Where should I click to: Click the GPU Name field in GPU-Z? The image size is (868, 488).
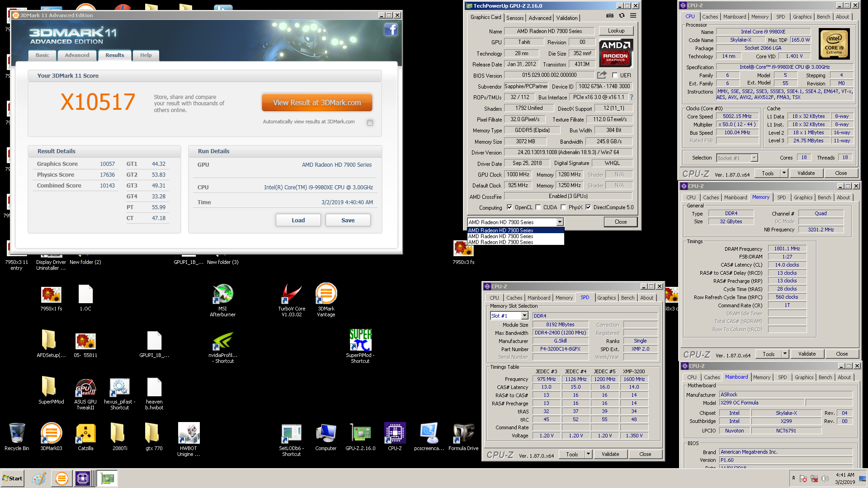549,31
